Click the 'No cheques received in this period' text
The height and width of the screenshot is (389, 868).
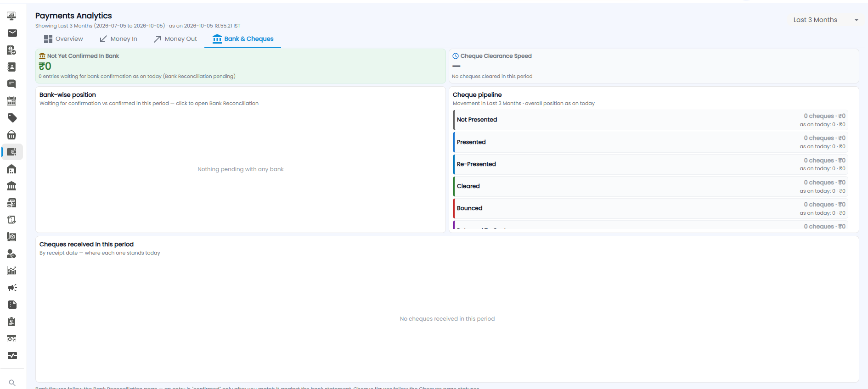tap(447, 319)
